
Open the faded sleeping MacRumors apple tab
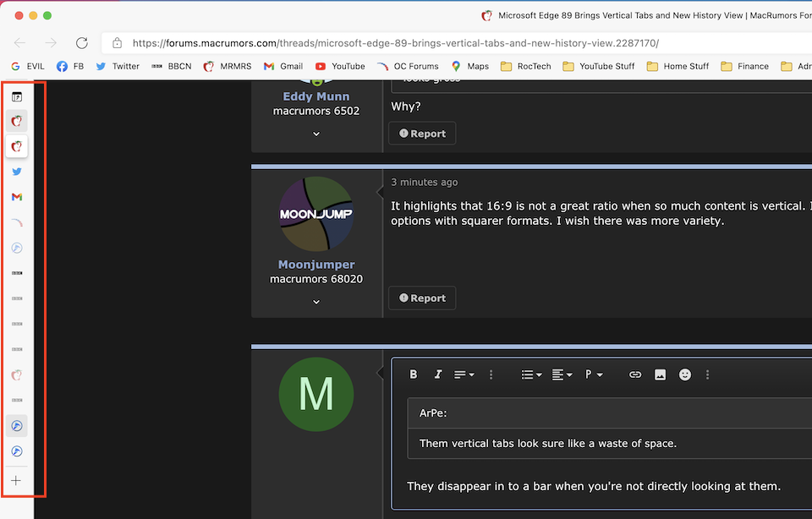tap(17, 374)
